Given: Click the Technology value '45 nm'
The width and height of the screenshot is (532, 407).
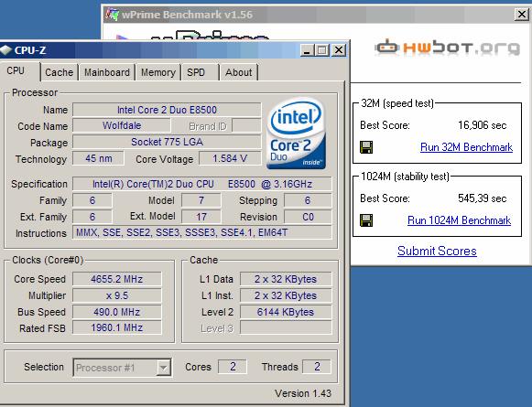Looking at the screenshot, I should [98, 158].
